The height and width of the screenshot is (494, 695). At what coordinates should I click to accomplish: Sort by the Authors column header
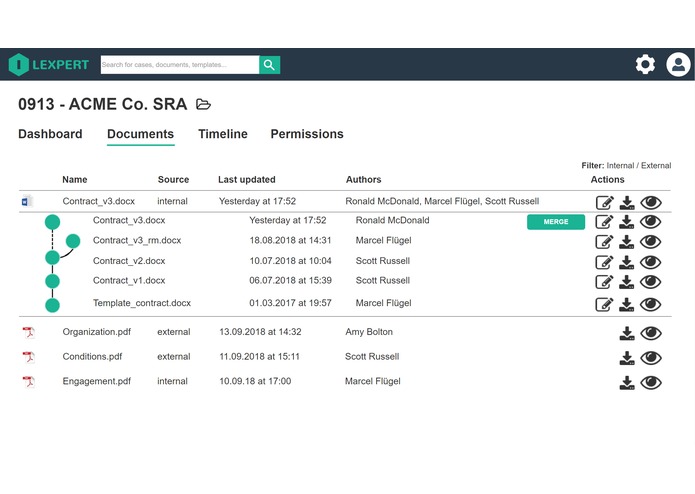pyautogui.click(x=363, y=179)
